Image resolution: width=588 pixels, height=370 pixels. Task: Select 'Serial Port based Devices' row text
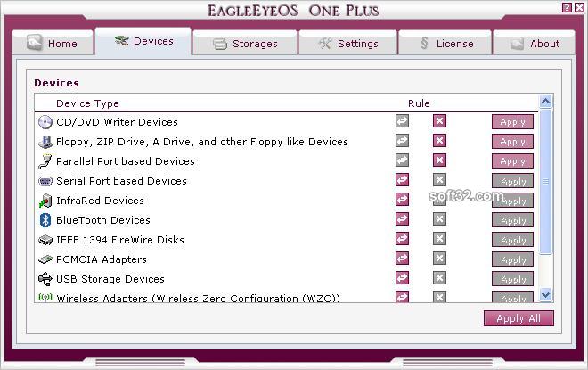click(121, 181)
